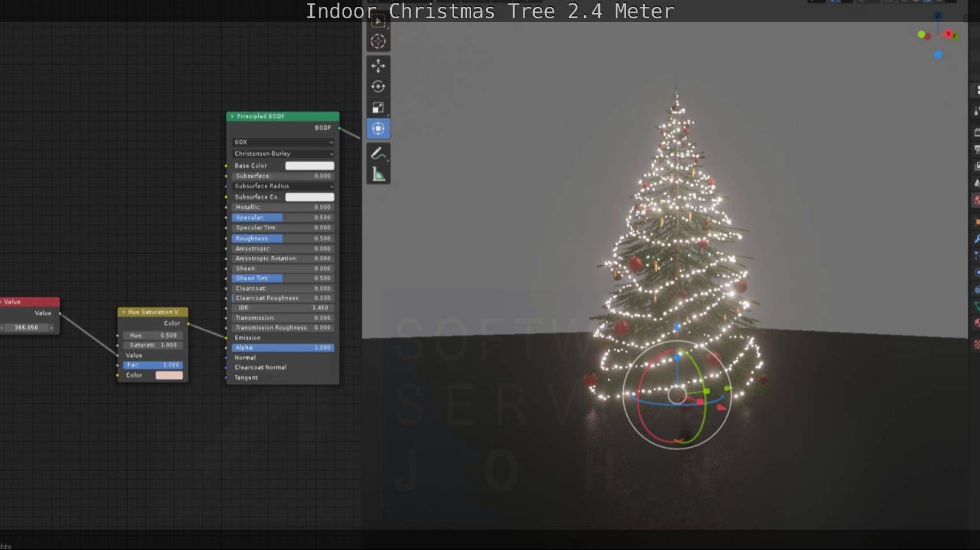Click the green Y axis on navigation gizmo
This screenshot has height=550, width=980.
click(954, 36)
